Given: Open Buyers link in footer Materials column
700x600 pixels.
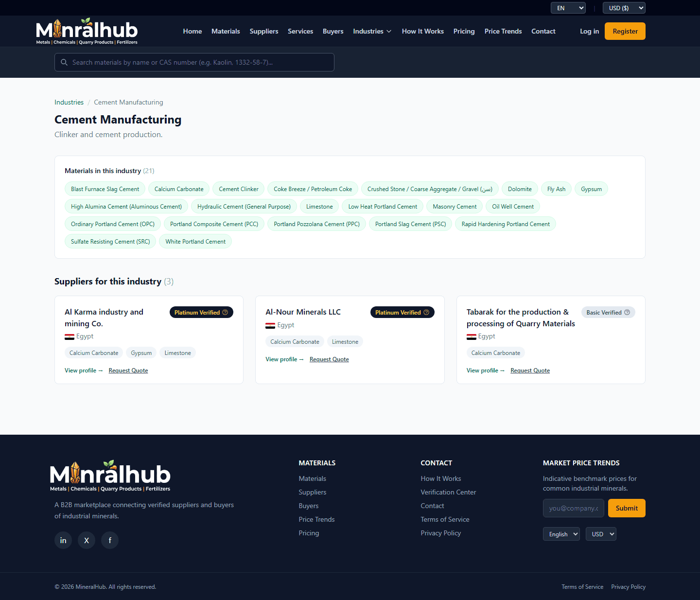Looking at the screenshot, I should click(x=309, y=506).
